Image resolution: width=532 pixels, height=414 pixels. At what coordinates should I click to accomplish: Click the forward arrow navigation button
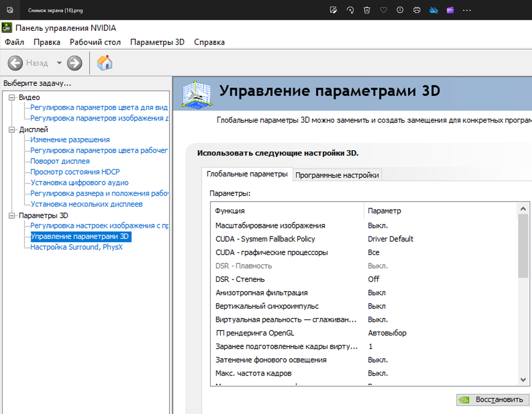[75, 63]
